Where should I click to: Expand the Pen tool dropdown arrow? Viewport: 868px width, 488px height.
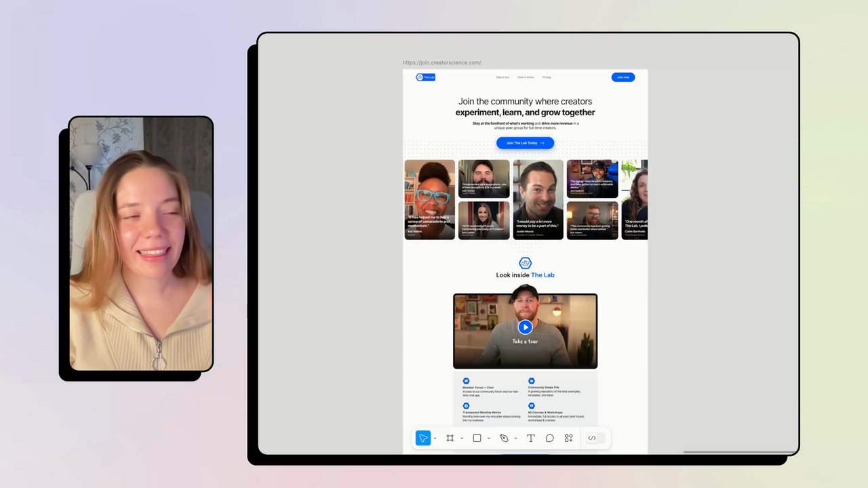coord(515,439)
